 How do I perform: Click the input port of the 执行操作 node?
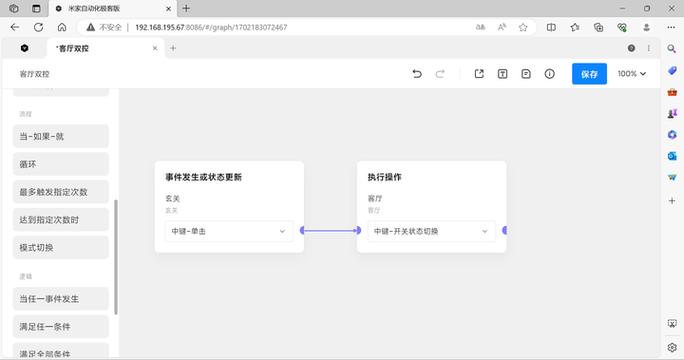tap(359, 230)
